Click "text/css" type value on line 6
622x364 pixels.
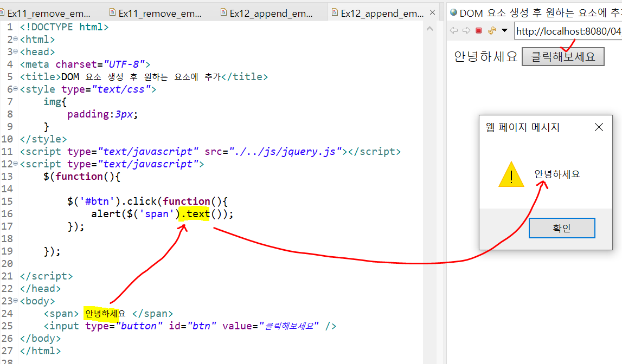coord(121,89)
